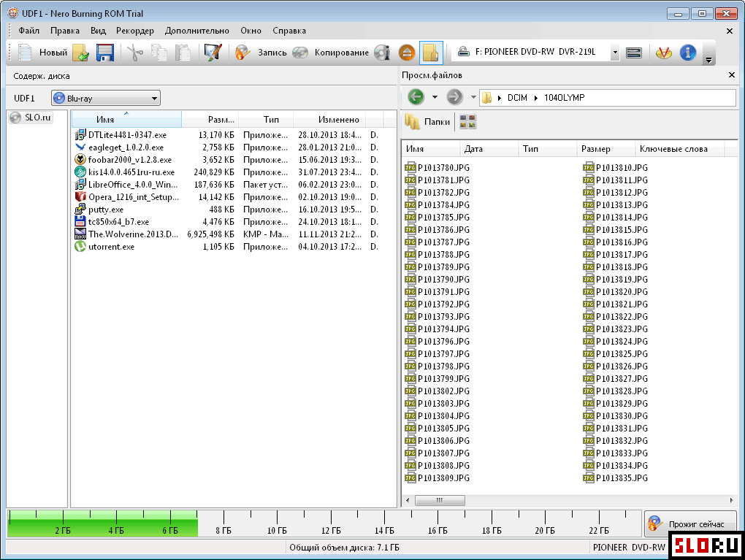Image resolution: width=745 pixels, height=560 pixels.
Task: Click the horizontal scrollbar thumb in browser
Action: tap(440, 500)
